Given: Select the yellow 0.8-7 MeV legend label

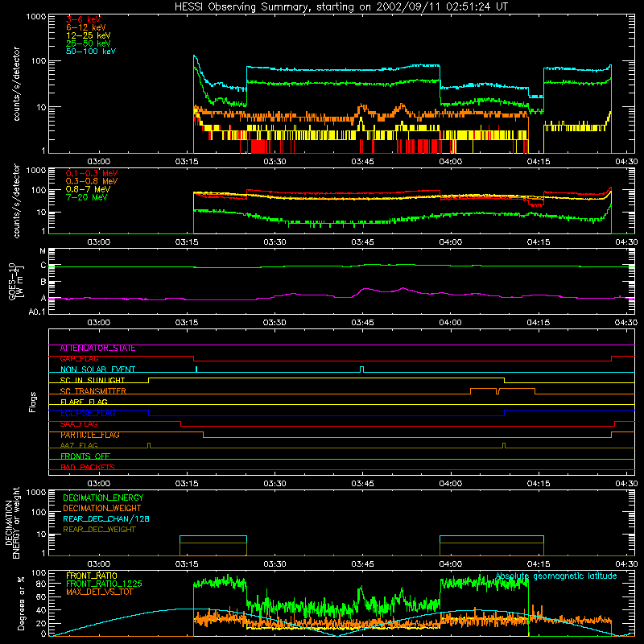Looking at the screenshot, I should (88, 189).
